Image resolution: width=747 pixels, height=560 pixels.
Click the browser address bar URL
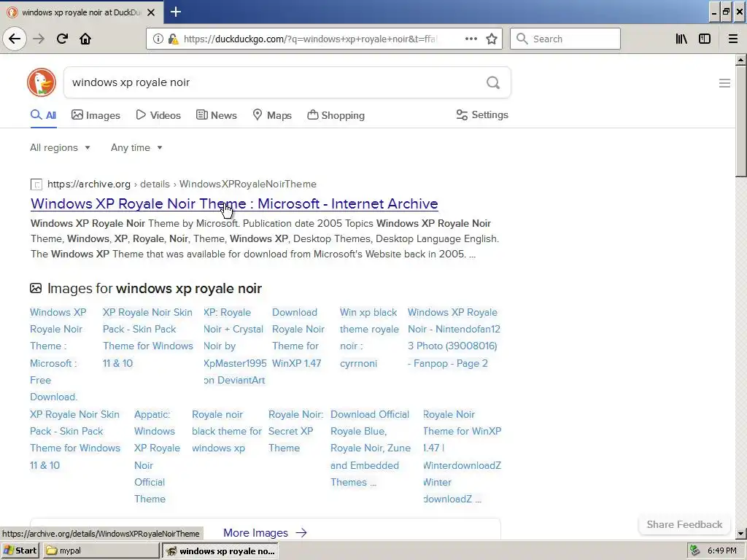click(x=309, y=39)
